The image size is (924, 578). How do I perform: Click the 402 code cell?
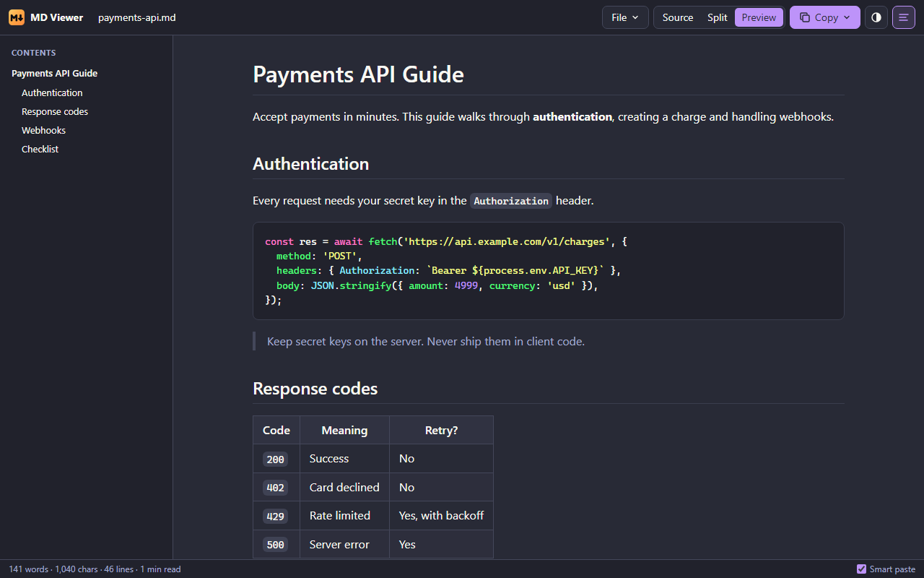pos(276,488)
